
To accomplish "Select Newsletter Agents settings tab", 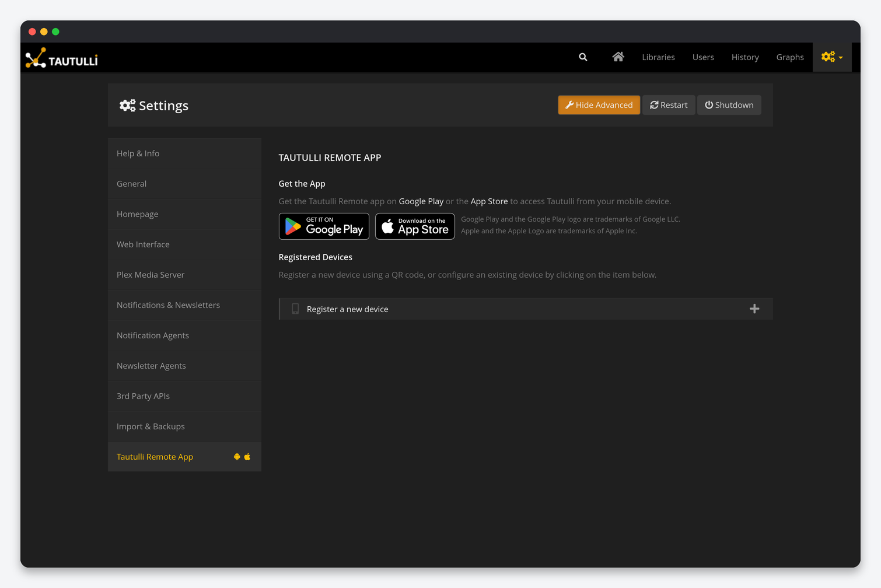I will pos(184,366).
